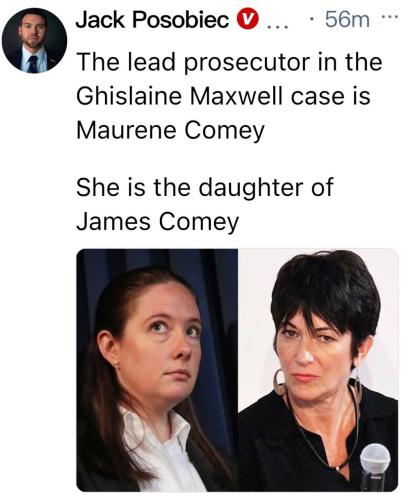Image resolution: width=420 pixels, height=500 pixels.
Task: Click the words "James Comey" in the tweet
Action: click(158, 222)
